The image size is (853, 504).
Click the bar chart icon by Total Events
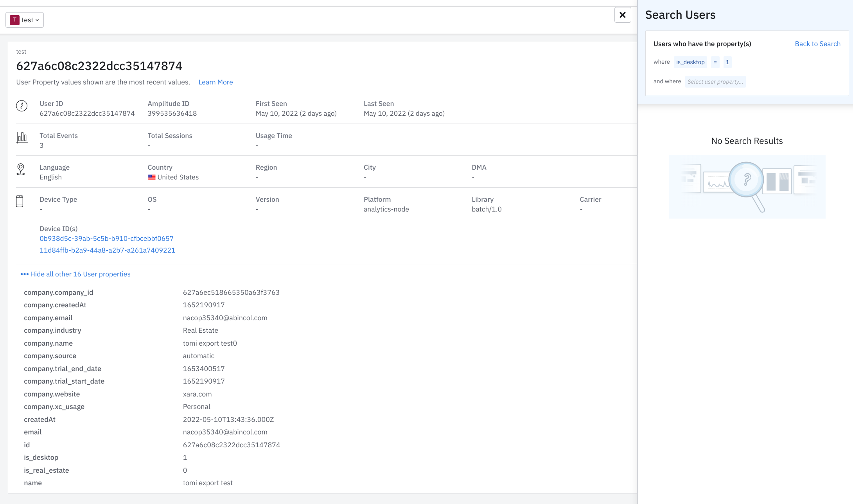click(22, 137)
